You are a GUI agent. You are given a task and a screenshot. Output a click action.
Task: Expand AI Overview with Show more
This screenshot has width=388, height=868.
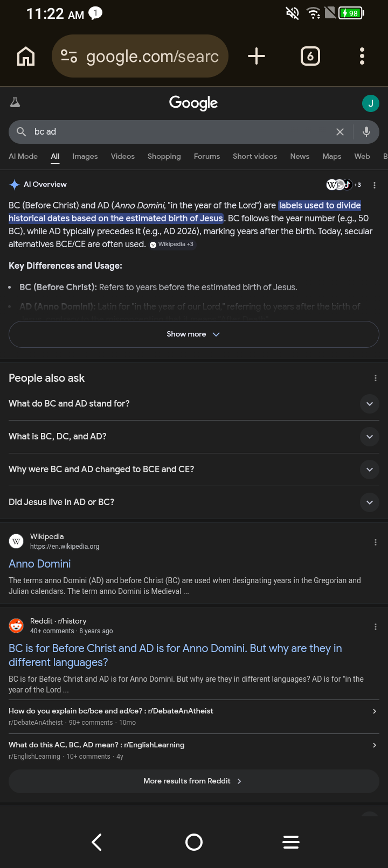click(193, 334)
